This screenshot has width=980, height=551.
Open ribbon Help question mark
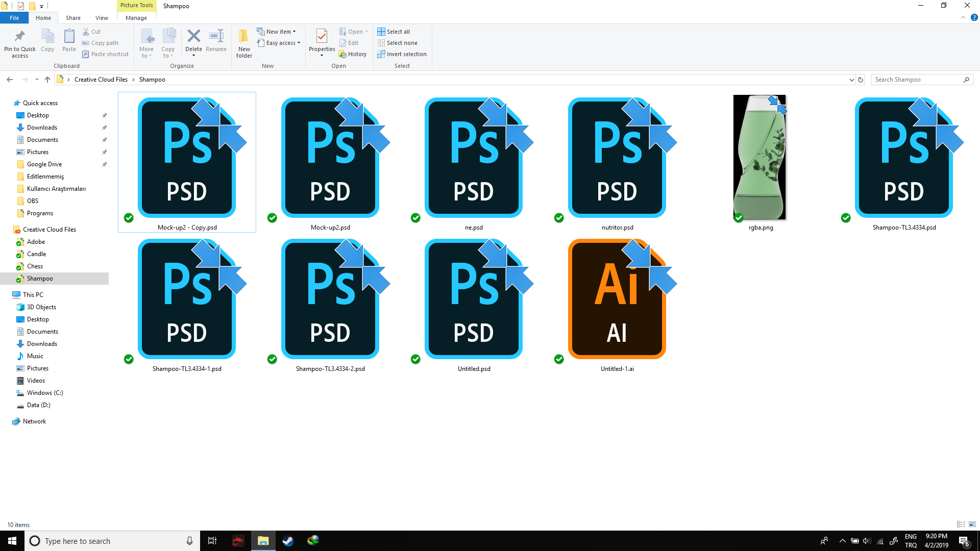click(x=974, y=17)
